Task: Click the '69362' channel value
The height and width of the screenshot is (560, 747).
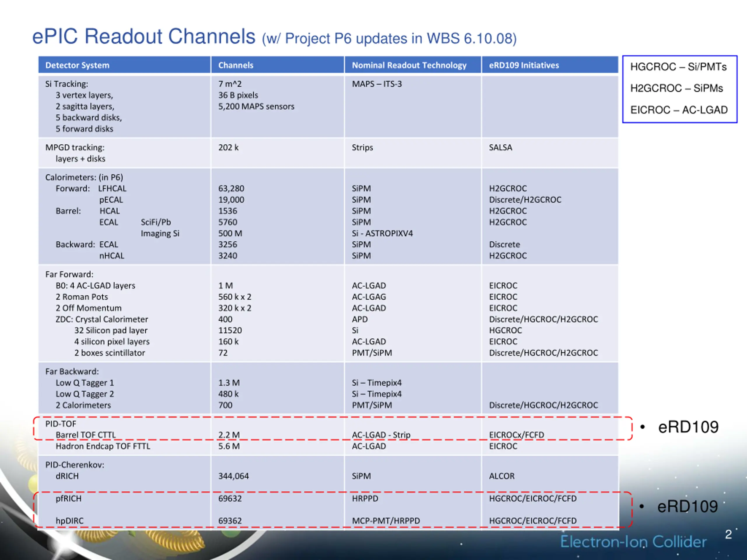Action: pyautogui.click(x=230, y=521)
